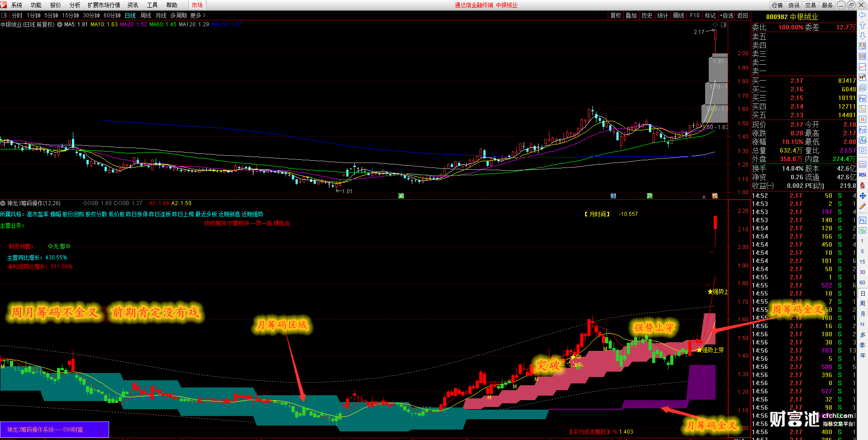Viewport: 868px width, 440px height.
Task: Click the blue four-way move icon
Action: click(x=863, y=196)
